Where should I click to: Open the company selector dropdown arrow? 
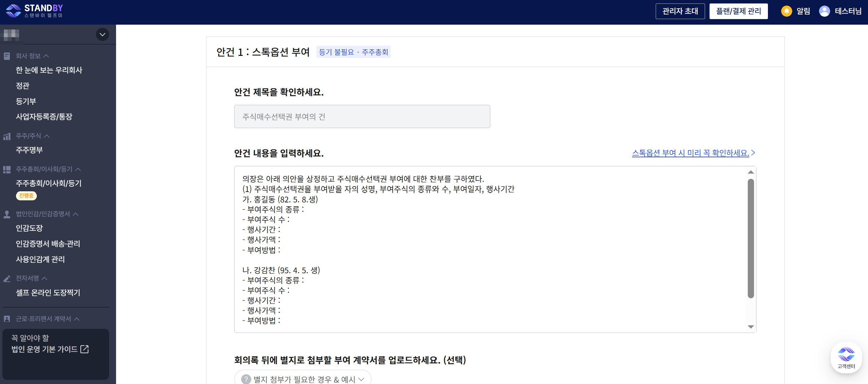(x=102, y=34)
